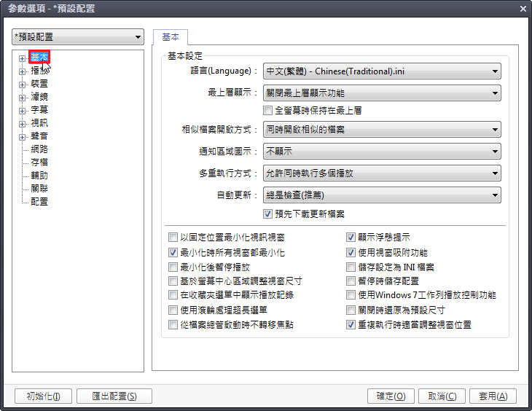Open the 自動更新 dropdown
The image size is (532, 411).
(x=382, y=195)
